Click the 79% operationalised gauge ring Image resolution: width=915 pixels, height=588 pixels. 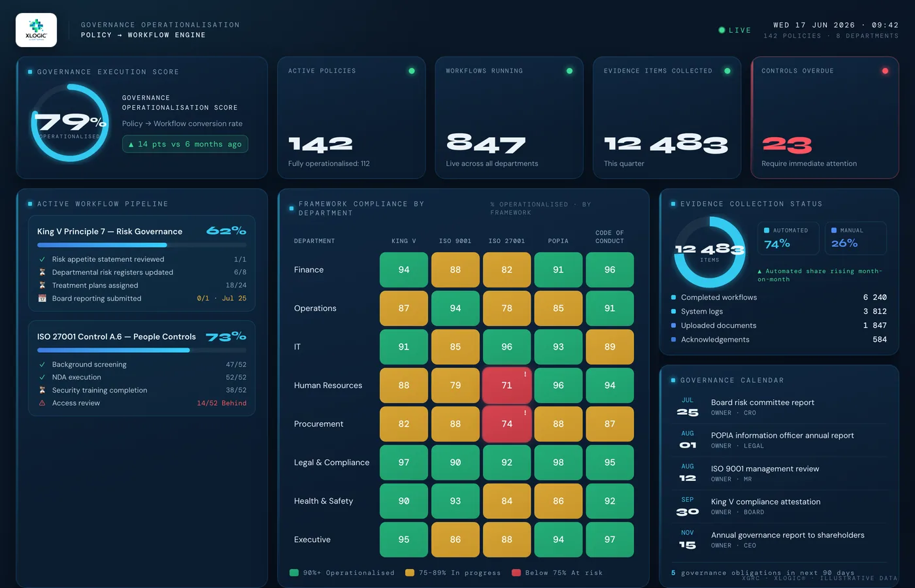[70, 122]
